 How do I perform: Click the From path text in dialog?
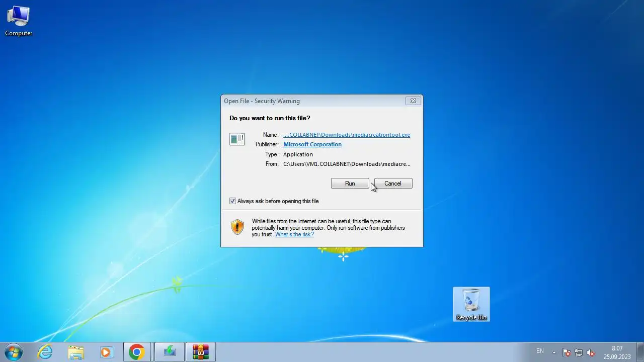[x=347, y=164]
